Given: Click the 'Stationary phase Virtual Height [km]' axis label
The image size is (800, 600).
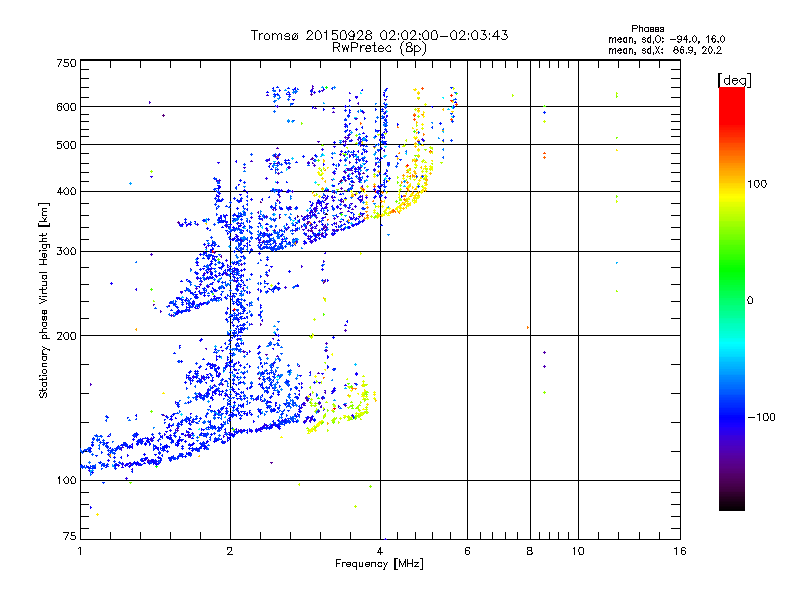Looking at the screenshot, I should 44,301.
